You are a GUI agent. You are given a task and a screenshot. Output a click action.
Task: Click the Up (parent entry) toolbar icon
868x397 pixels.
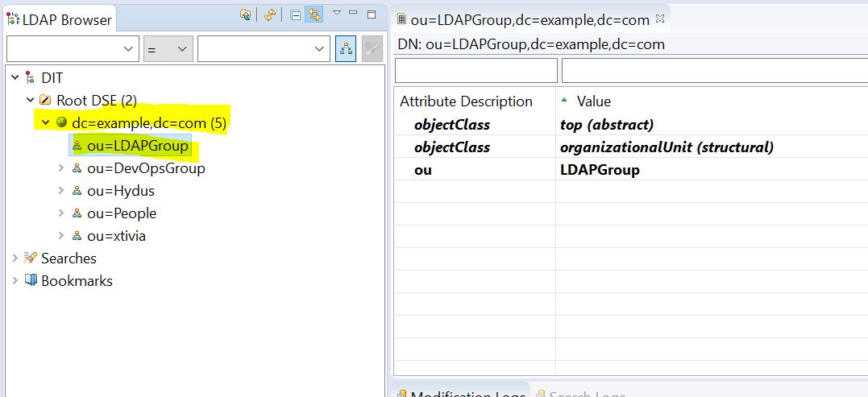click(246, 15)
